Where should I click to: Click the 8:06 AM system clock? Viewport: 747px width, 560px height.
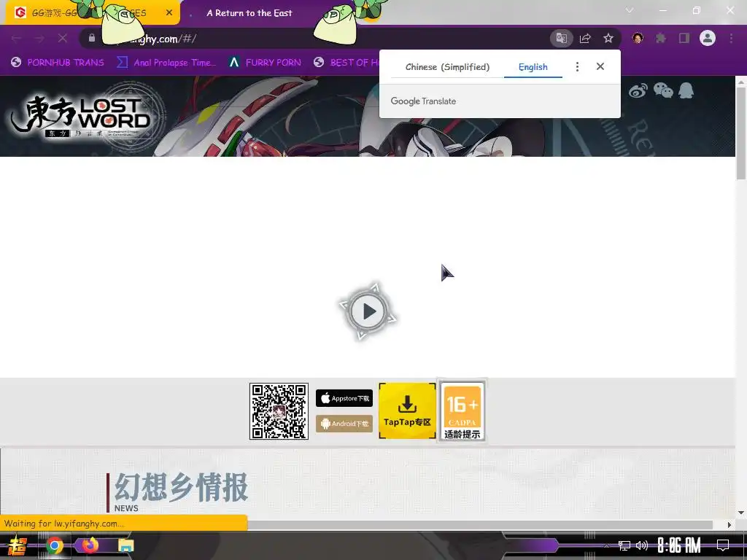[x=679, y=545]
